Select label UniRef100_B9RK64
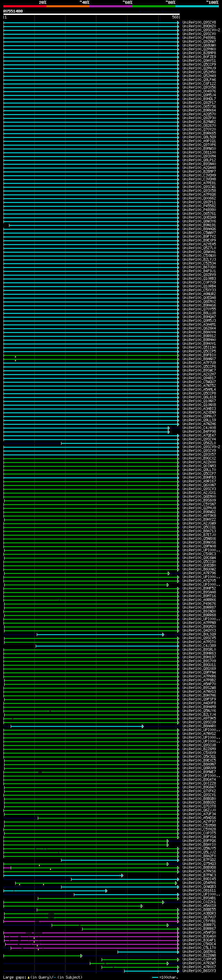 (199, 110)
